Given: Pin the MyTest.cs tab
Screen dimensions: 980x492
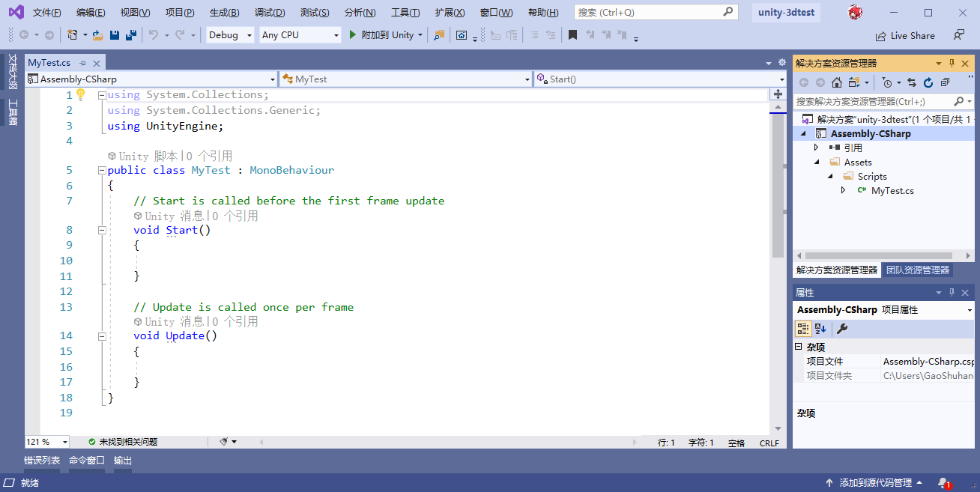Looking at the screenshot, I should tap(82, 64).
